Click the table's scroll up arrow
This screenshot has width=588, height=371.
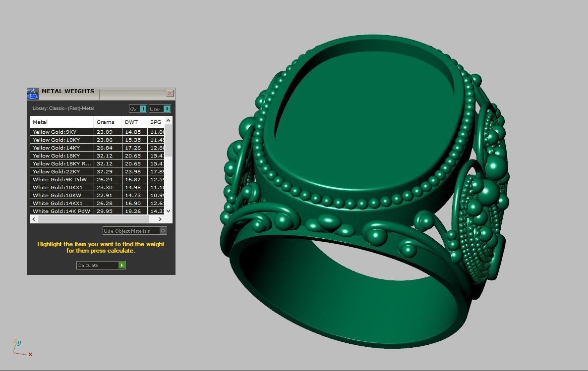pos(169,120)
